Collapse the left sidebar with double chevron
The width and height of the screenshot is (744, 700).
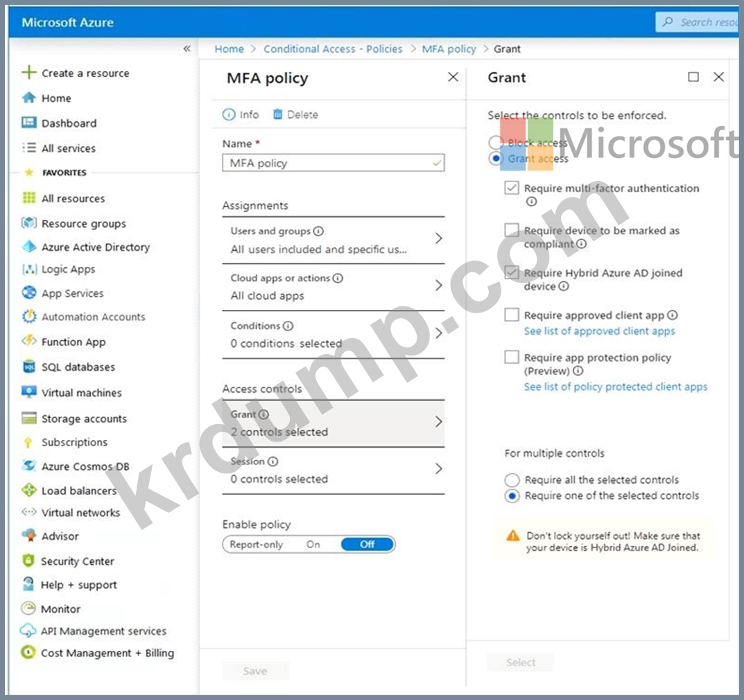[x=187, y=49]
